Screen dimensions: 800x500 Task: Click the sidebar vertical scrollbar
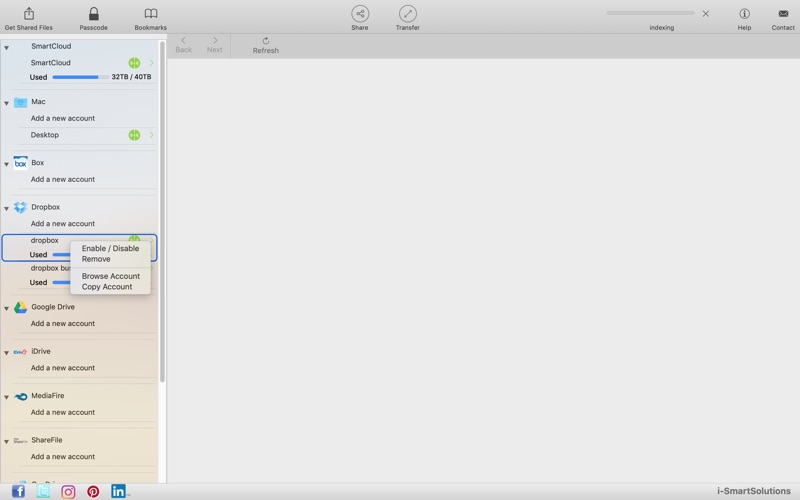pos(162,212)
